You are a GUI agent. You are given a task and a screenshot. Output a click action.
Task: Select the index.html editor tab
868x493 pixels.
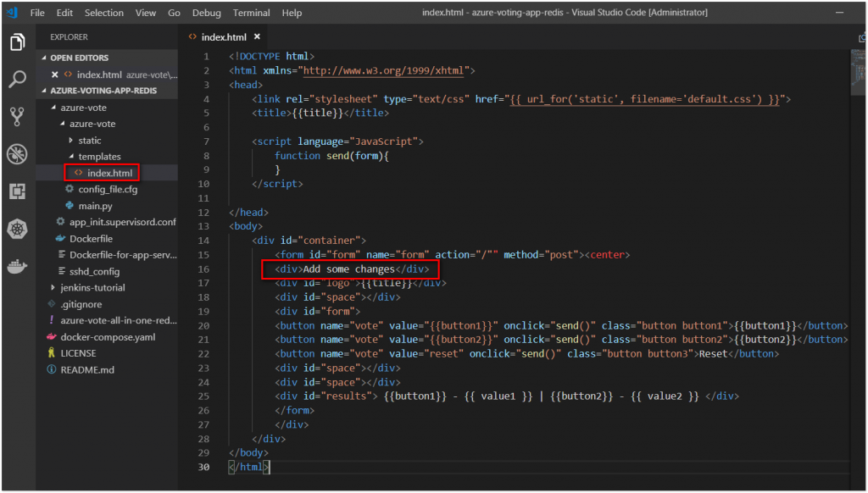tap(224, 36)
